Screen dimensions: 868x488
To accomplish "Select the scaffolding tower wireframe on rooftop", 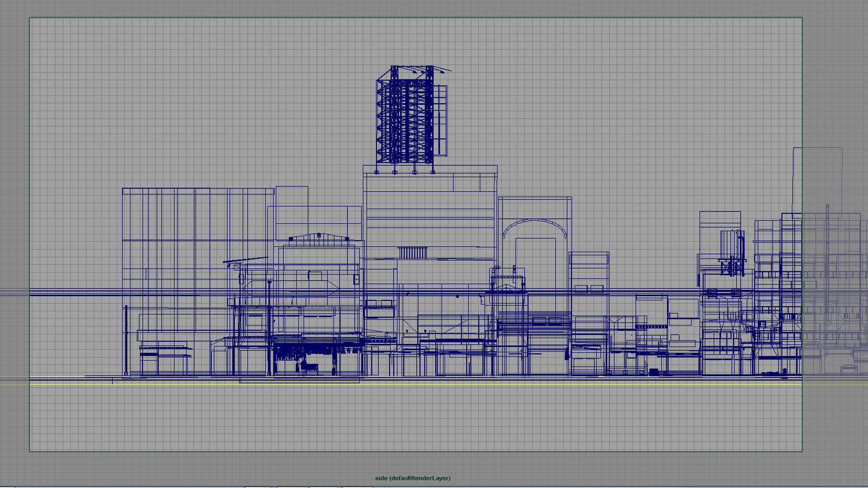I will tap(405, 115).
